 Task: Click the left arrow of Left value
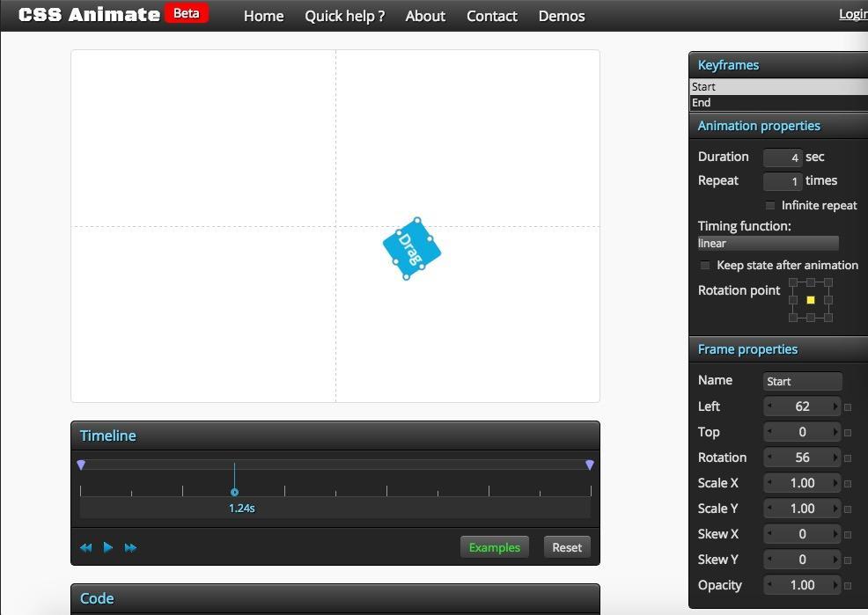coord(769,406)
